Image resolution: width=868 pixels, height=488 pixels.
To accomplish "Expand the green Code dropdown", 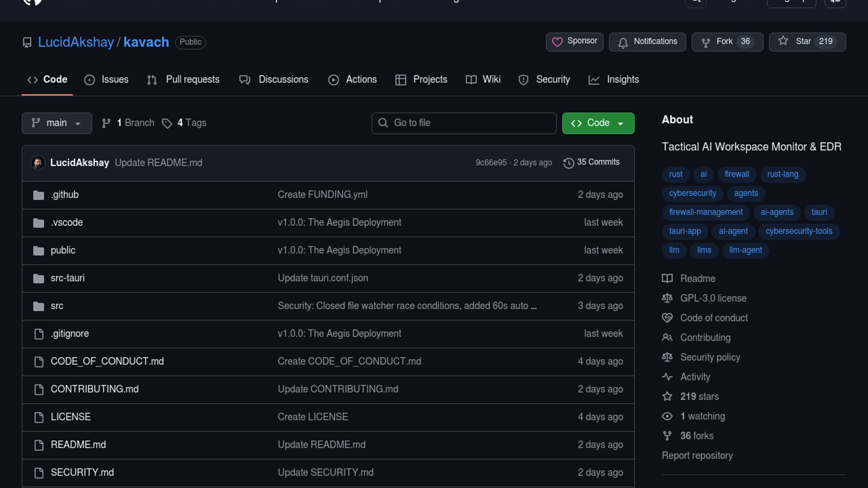I will (598, 123).
